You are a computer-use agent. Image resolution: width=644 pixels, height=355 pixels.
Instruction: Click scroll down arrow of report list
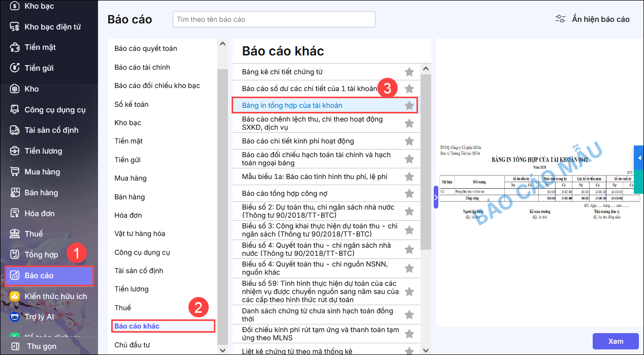pos(426,350)
